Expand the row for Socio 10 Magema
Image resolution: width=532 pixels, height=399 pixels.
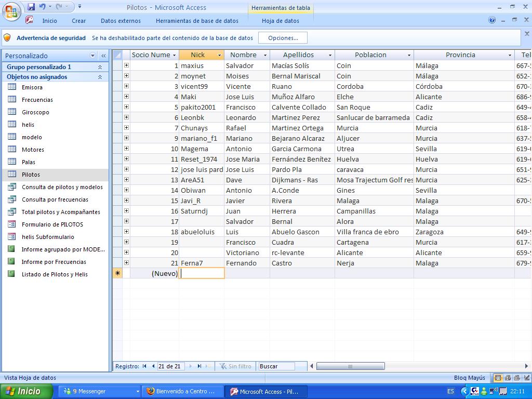[x=126, y=149]
